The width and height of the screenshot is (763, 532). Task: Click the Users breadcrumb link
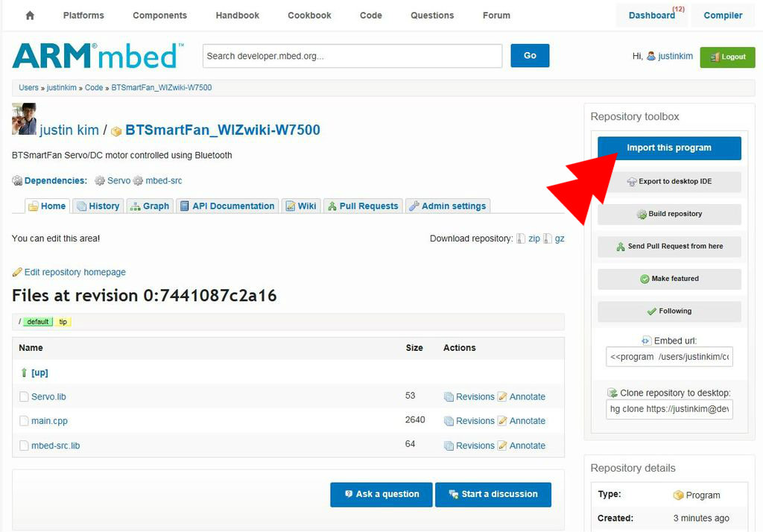(28, 88)
